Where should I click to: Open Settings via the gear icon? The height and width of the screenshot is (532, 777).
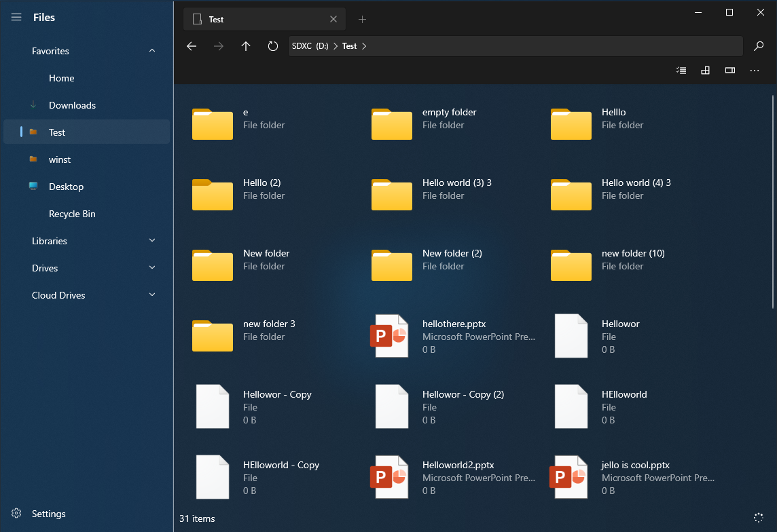click(x=16, y=514)
